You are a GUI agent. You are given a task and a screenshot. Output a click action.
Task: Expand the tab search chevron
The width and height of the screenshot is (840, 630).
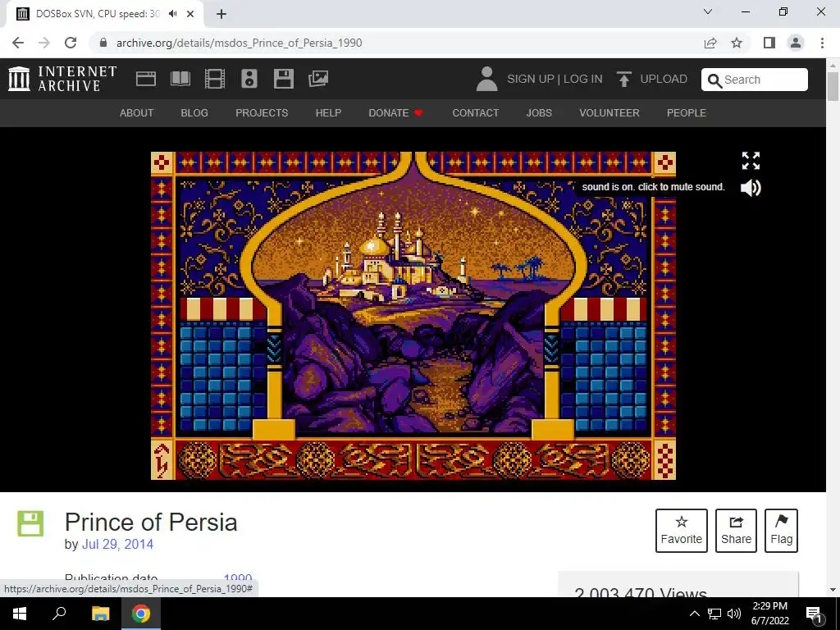[708, 11]
